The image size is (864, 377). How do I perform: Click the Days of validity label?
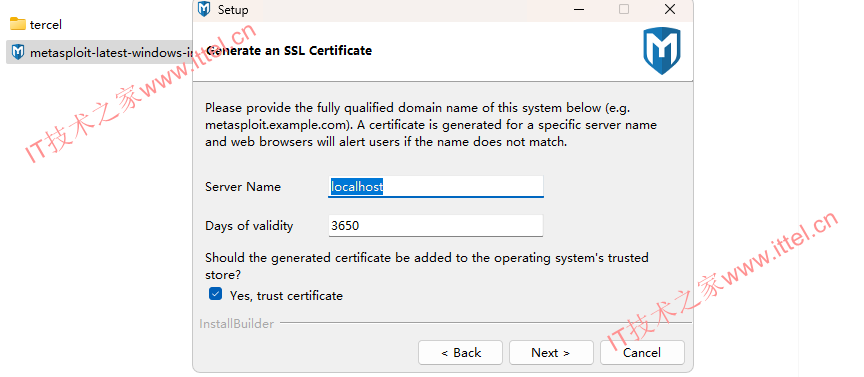(x=249, y=226)
